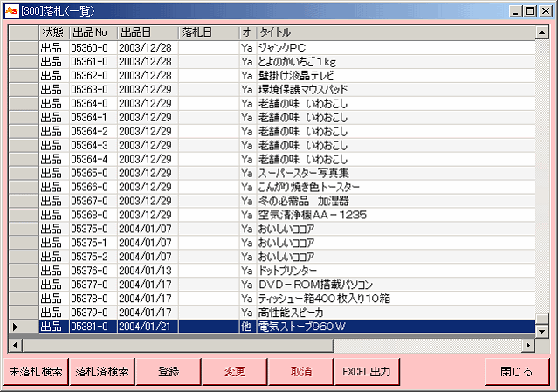This screenshot has width=558, height=392.
Task: Click the 閉じる button
Action: point(517,372)
